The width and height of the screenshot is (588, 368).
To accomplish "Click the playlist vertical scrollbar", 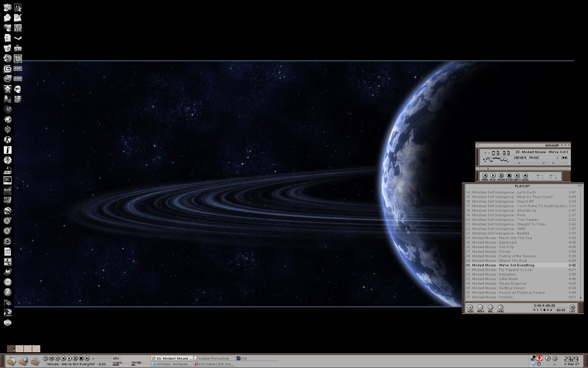I will pyautogui.click(x=580, y=245).
